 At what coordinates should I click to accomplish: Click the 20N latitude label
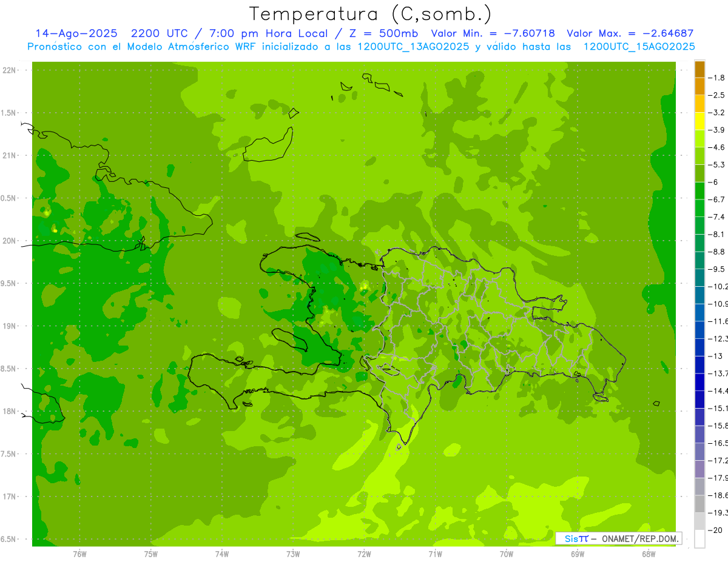pos(9,241)
